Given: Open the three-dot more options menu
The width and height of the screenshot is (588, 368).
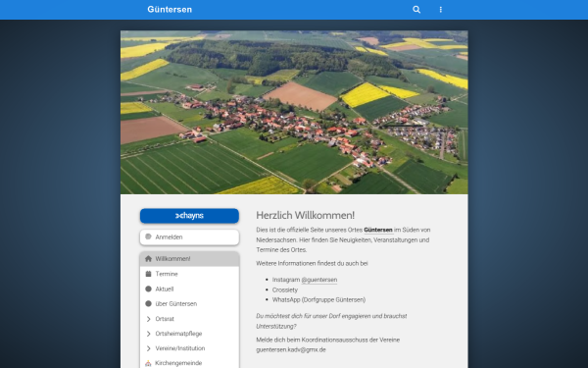Looking at the screenshot, I should pos(441,10).
